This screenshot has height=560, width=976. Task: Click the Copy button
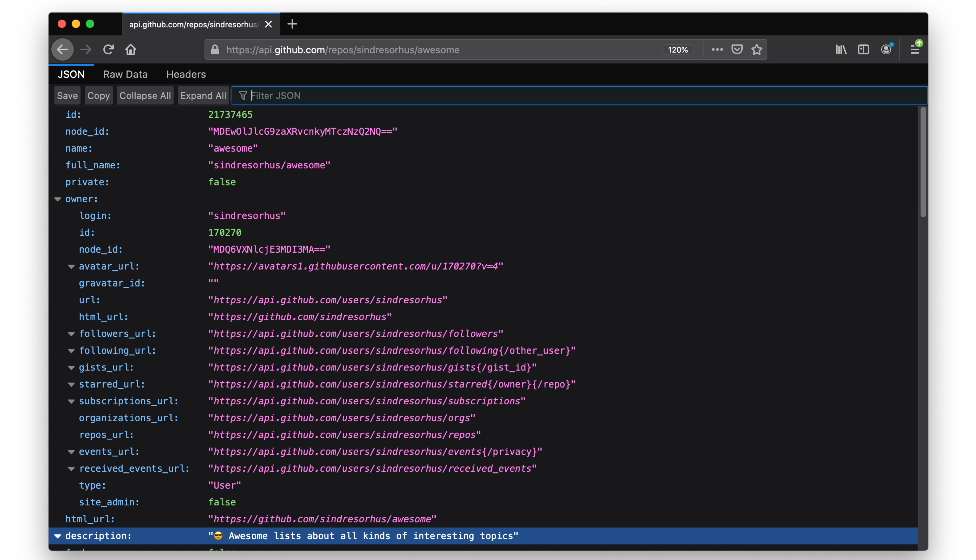click(99, 95)
